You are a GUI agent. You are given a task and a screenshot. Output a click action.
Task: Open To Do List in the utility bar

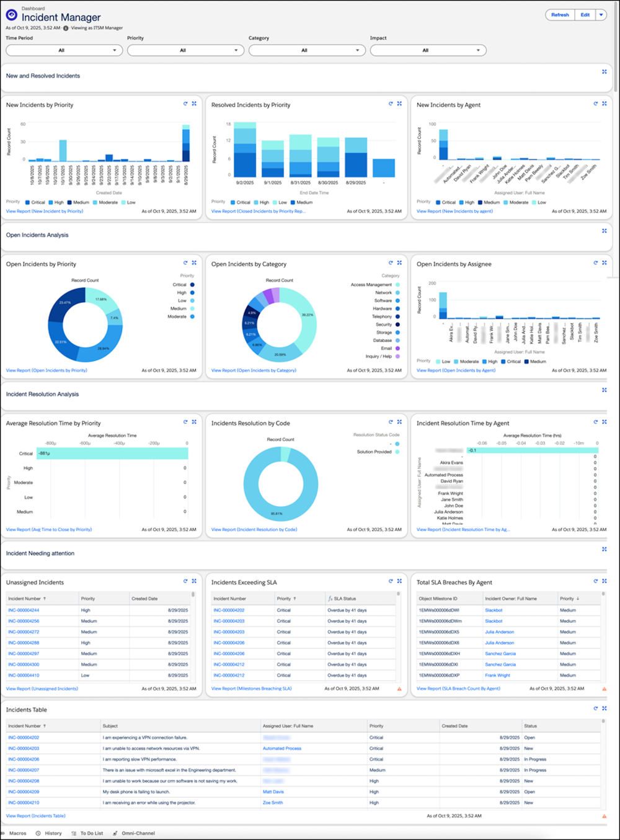pyautogui.click(x=87, y=833)
